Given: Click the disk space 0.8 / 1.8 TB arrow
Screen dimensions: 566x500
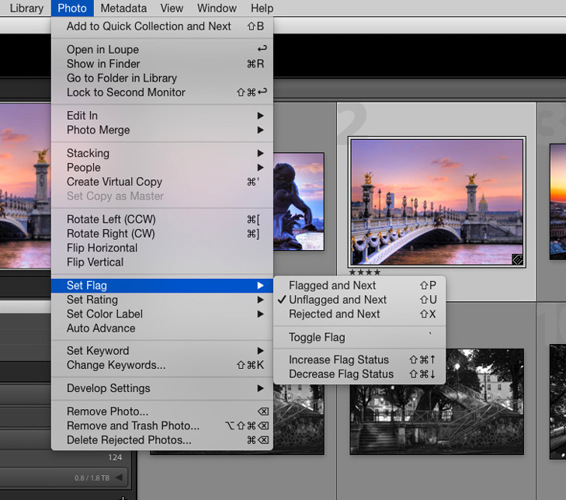Looking at the screenshot, I should (x=119, y=478).
